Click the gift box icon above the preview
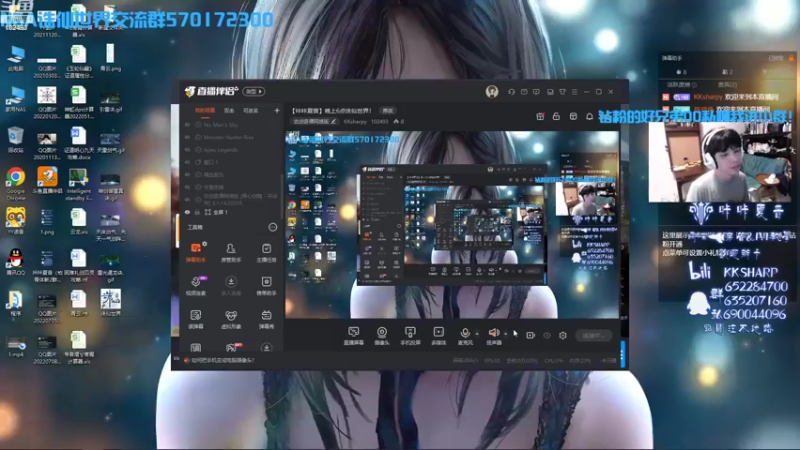Viewport: 800px width, 450px height. (x=540, y=116)
